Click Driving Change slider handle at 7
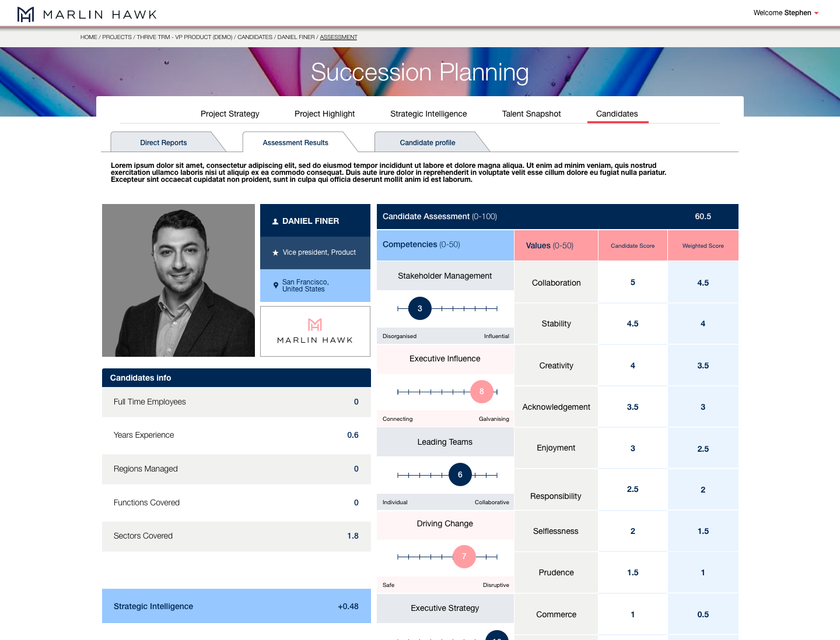 pyautogui.click(x=464, y=557)
